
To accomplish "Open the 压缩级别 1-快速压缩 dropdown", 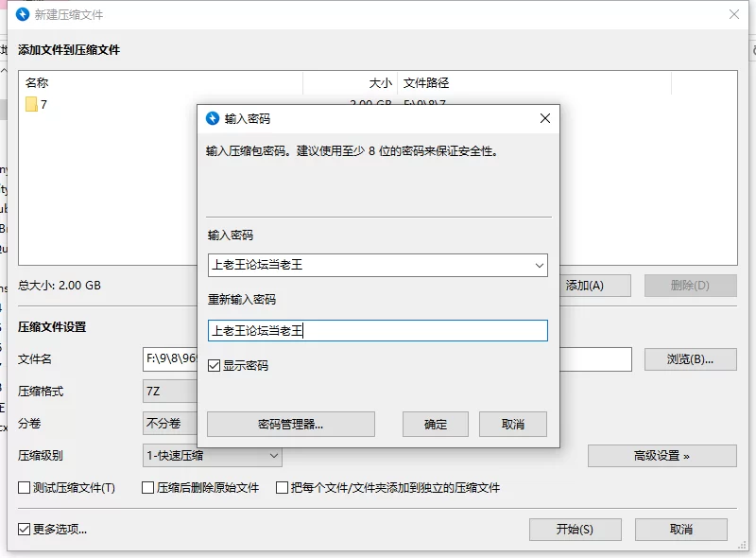I will tap(212, 455).
